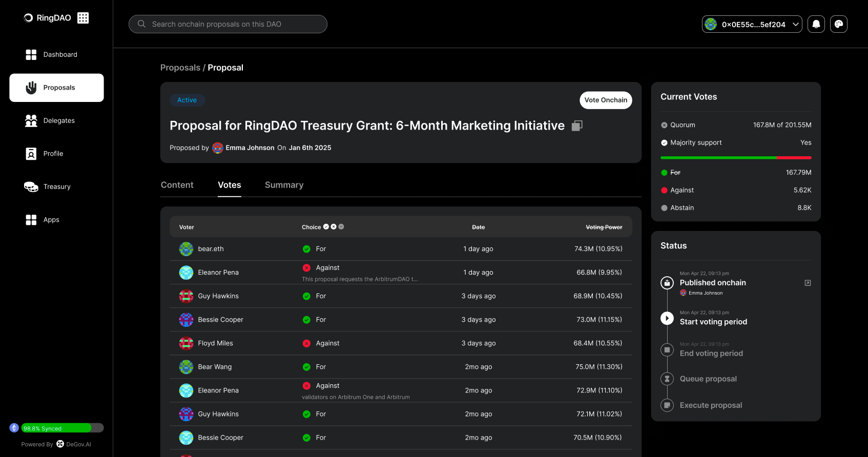The height and width of the screenshot is (457, 868).
Task: Click the Delegates people icon in sidebar
Action: [31, 120]
